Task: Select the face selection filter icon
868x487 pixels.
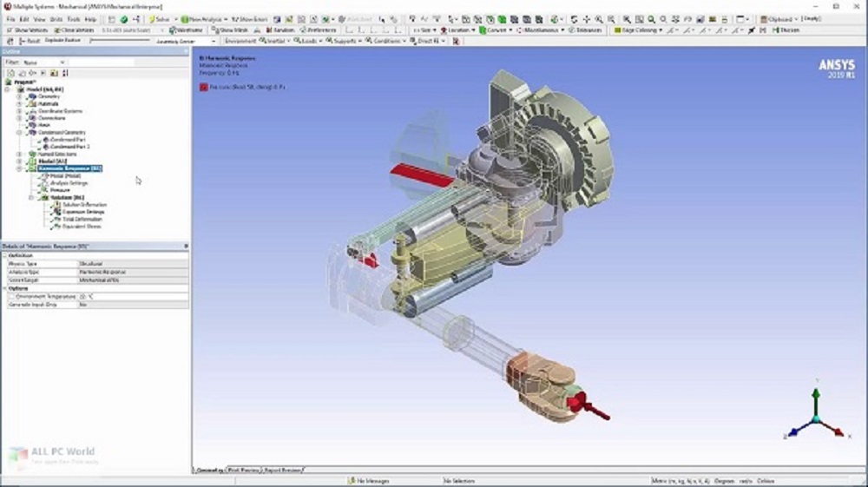Action: [x=490, y=19]
